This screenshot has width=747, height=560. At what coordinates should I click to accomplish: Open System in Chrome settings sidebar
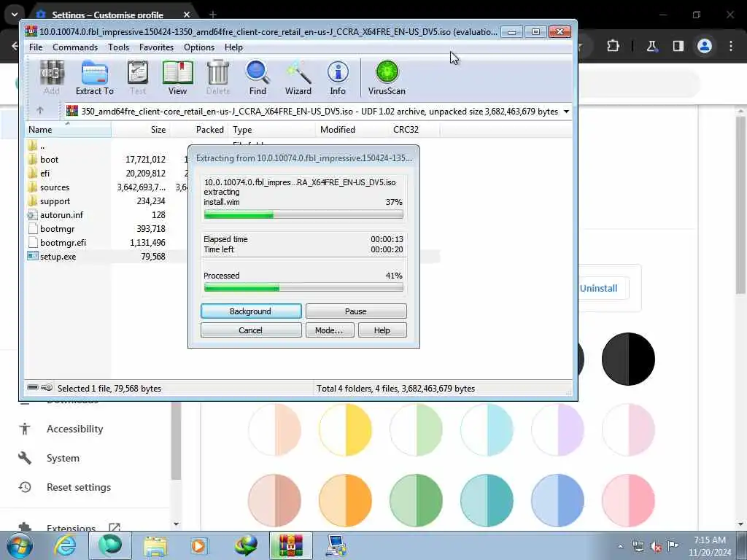click(x=63, y=458)
